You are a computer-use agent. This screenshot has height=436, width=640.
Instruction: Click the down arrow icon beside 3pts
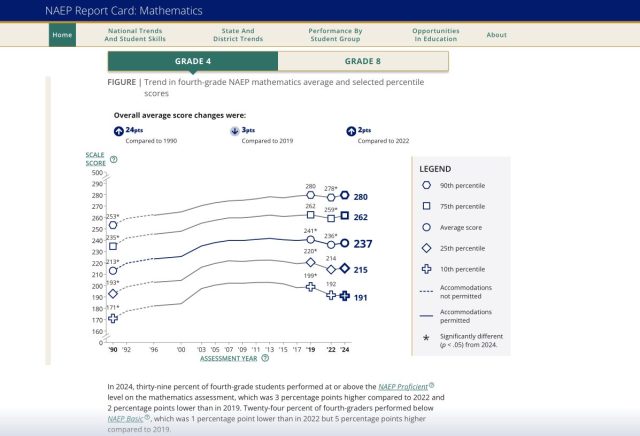[x=235, y=130]
